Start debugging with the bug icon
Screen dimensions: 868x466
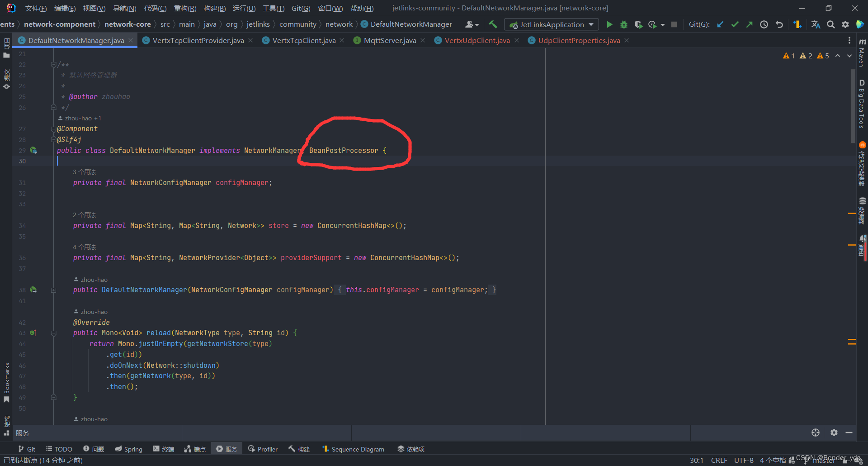tap(624, 24)
